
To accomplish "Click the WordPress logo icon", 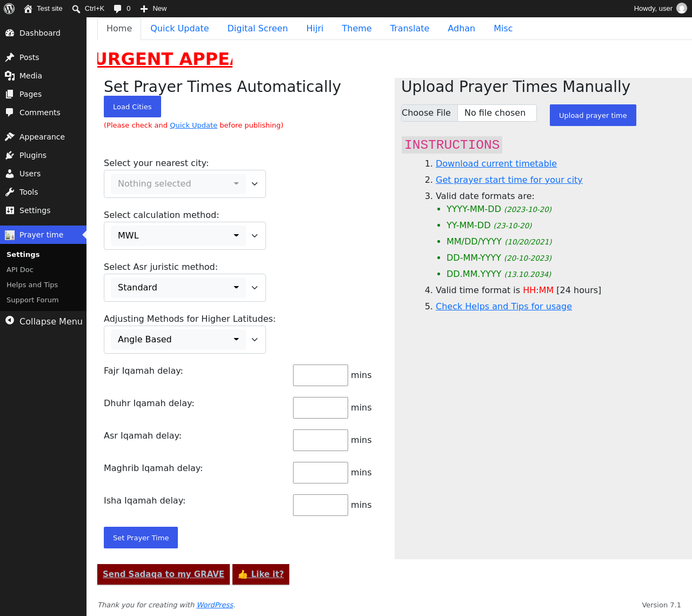I will pos(9,9).
